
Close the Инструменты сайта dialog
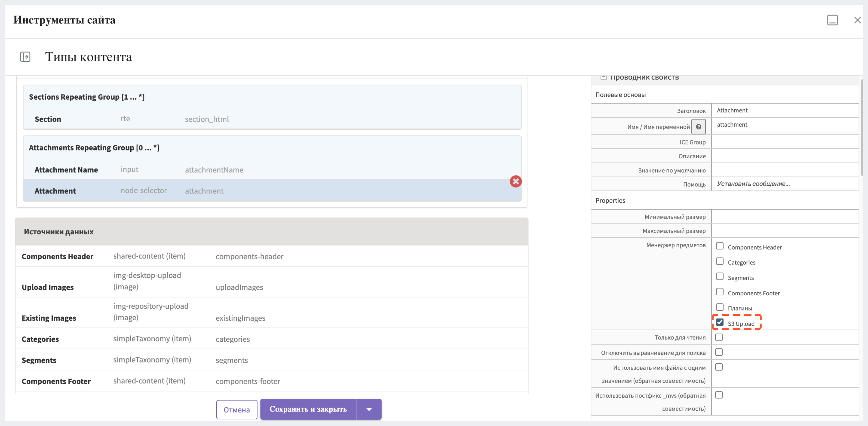tap(857, 20)
